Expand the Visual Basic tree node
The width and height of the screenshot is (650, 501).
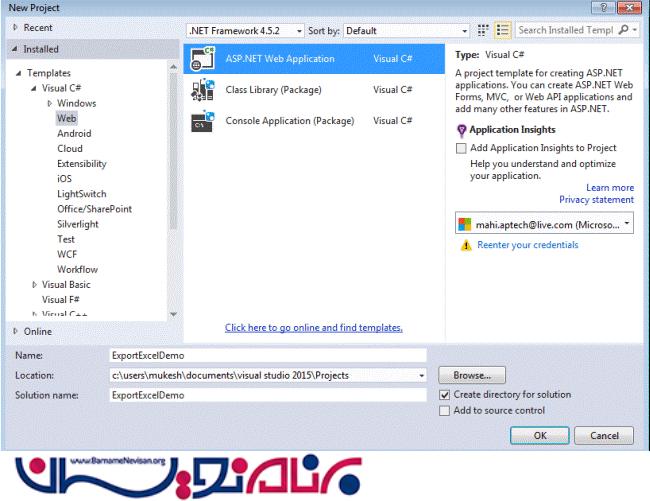pyautogui.click(x=34, y=285)
